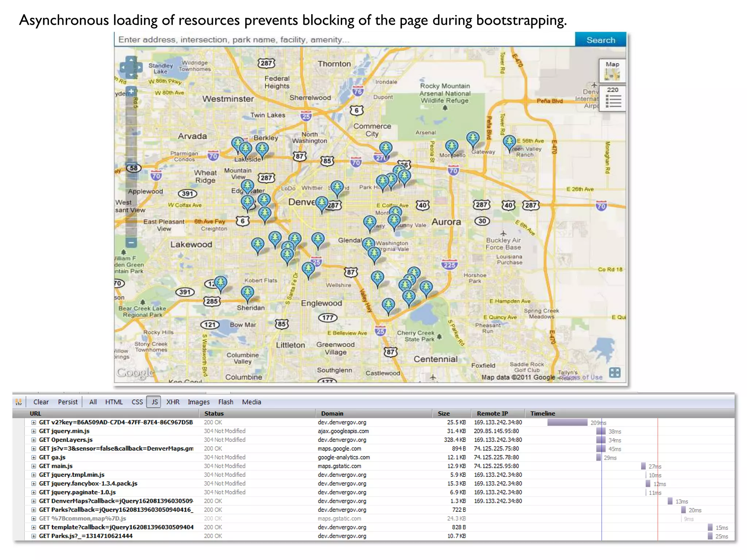The image size is (747, 560).
Task: Pan the map right with arrow control
Action: 139,67
